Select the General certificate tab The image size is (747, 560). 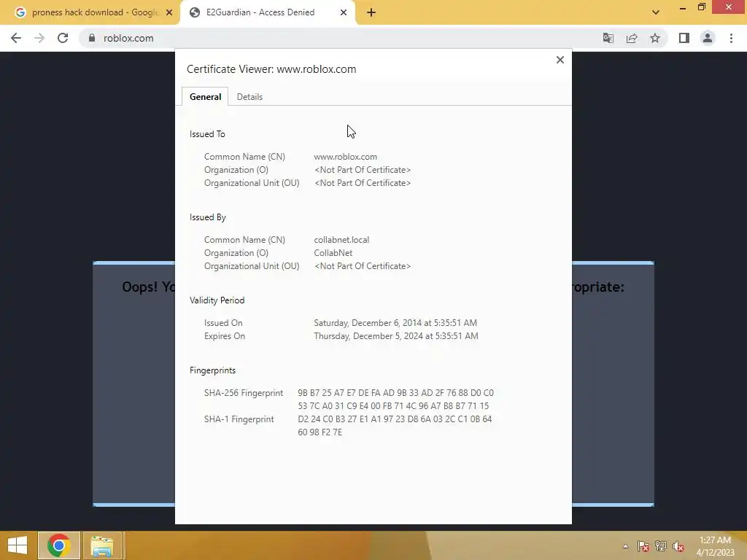coord(205,97)
